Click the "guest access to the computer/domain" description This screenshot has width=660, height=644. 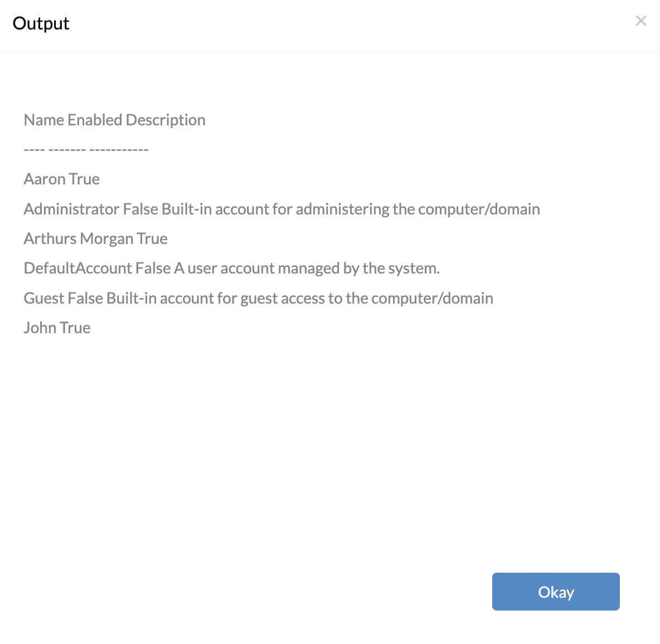click(367, 299)
